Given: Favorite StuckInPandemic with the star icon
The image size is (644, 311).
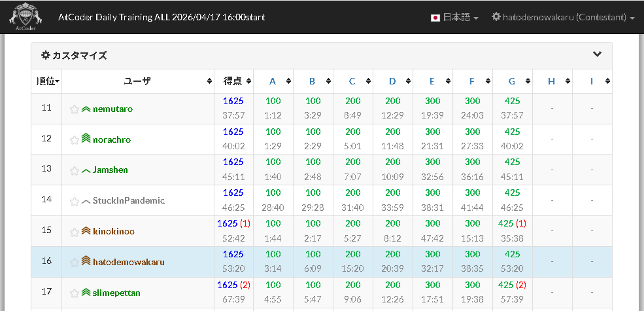Looking at the screenshot, I should 75,201.
